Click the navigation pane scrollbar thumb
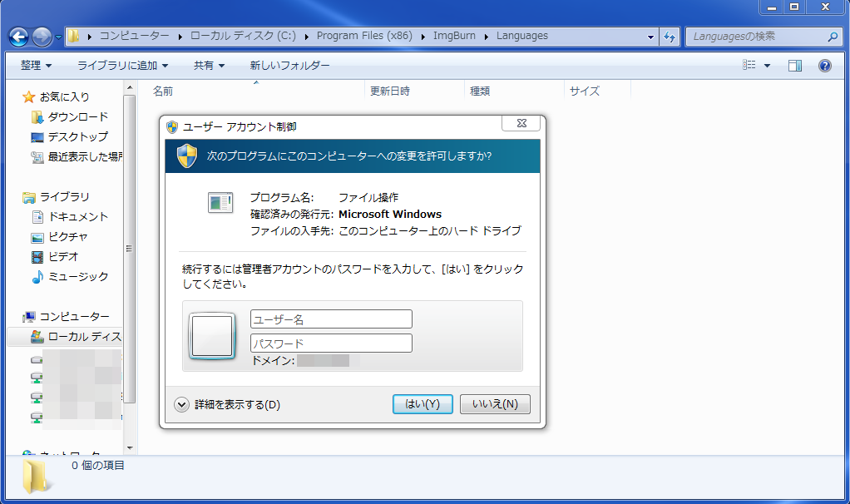 (130, 249)
